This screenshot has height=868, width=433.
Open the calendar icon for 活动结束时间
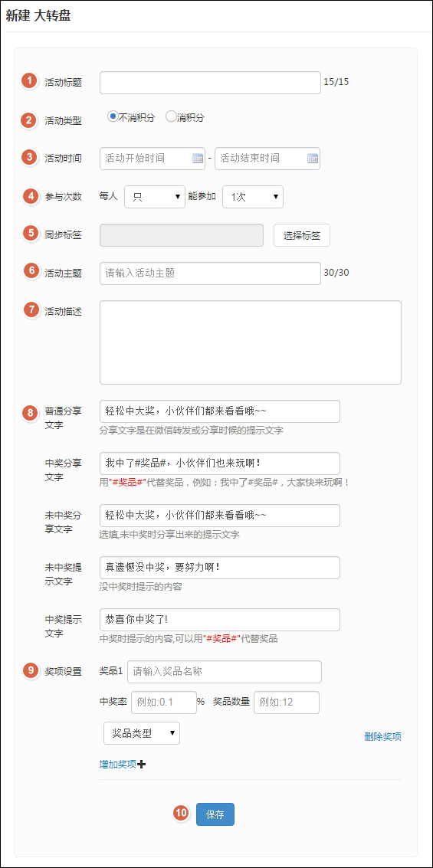pyautogui.click(x=312, y=159)
